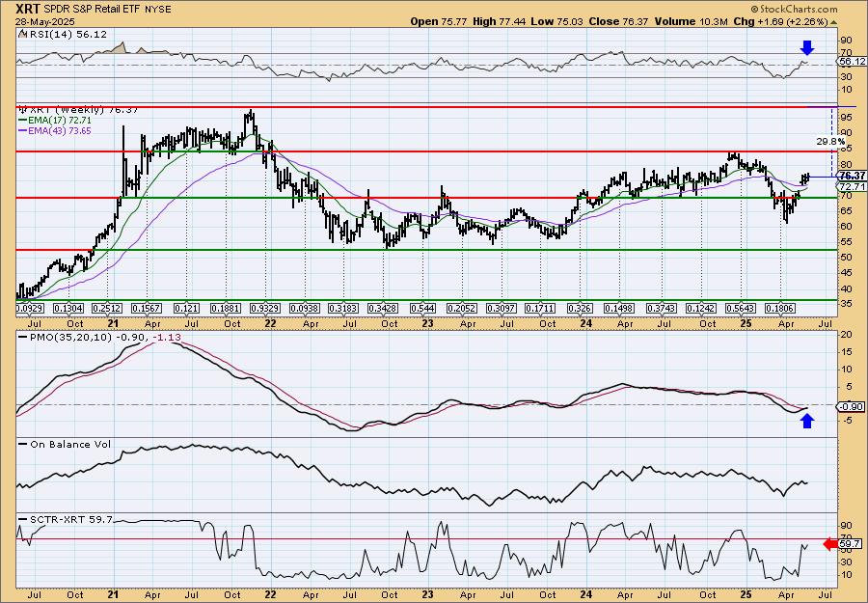868x603 pixels.
Task: Click the 0.1881 value box
Action: click(226, 308)
